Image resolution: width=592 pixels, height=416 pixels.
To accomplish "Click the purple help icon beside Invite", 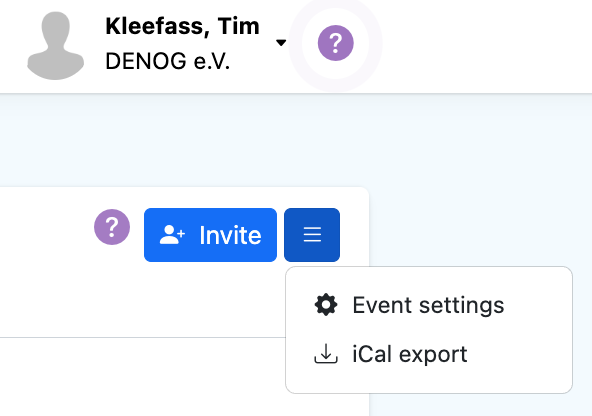I will pyautogui.click(x=112, y=227).
